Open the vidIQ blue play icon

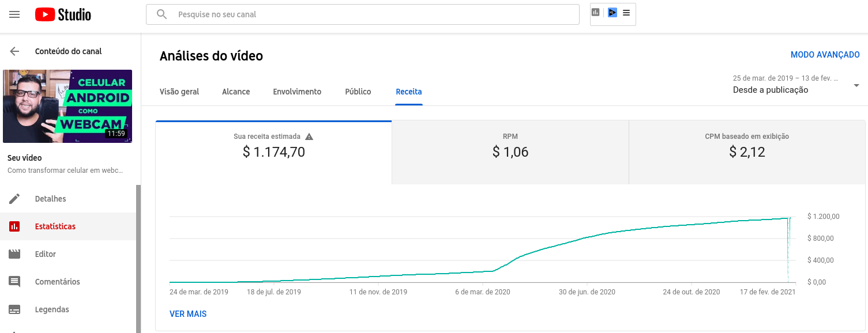coord(613,13)
